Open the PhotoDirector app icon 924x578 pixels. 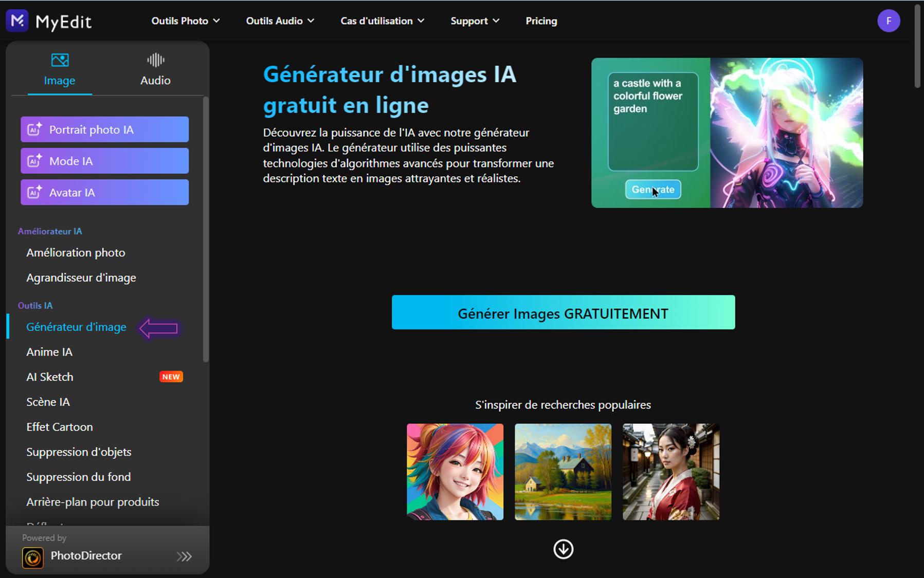coord(32,556)
